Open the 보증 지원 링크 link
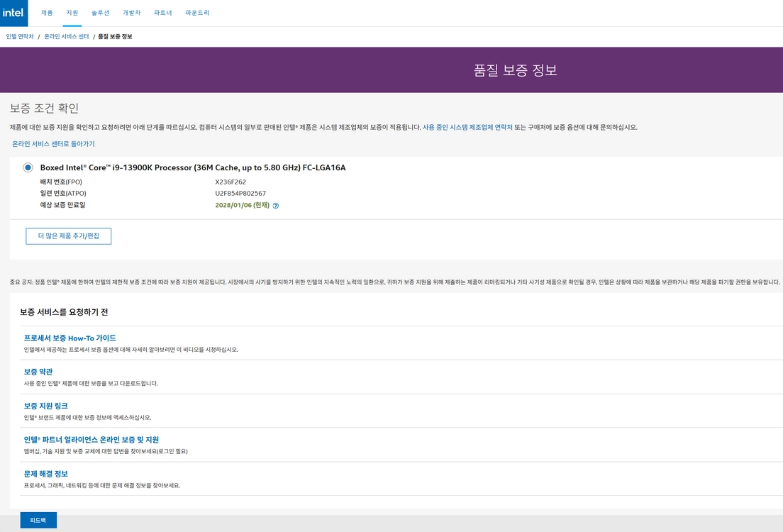The width and height of the screenshot is (783, 532). (46, 406)
